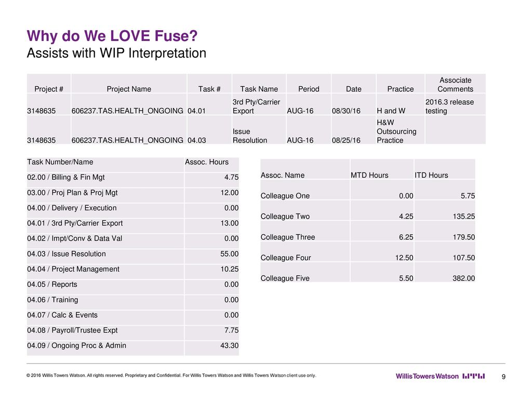Click MTD hours value '5.50' for Colleague Five
The height and width of the screenshot is (399, 532).
[406, 278]
